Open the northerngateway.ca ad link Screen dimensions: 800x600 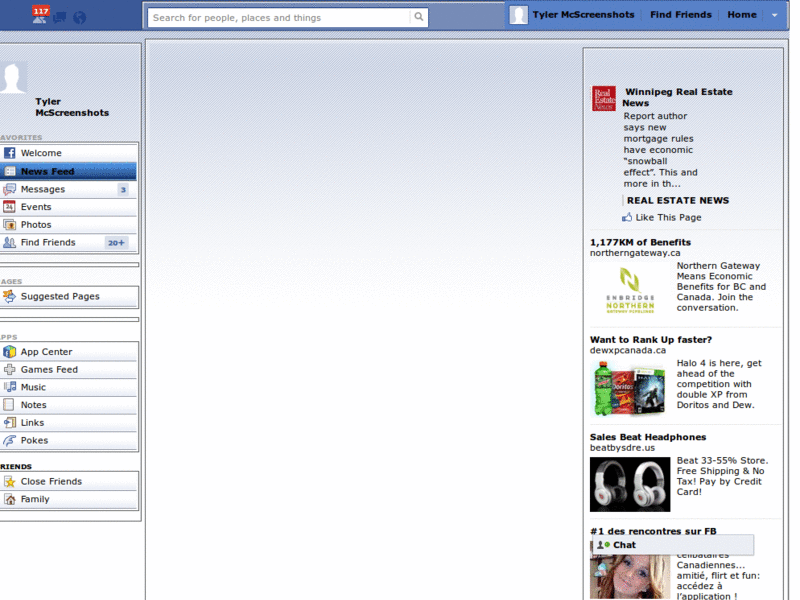coord(634,252)
